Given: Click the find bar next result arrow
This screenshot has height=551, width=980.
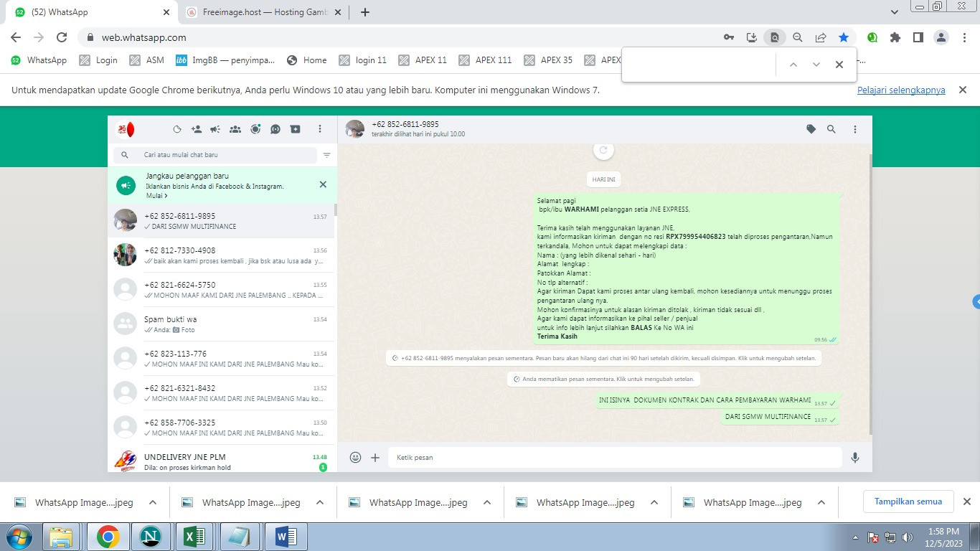Looking at the screenshot, I should click(816, 65).
